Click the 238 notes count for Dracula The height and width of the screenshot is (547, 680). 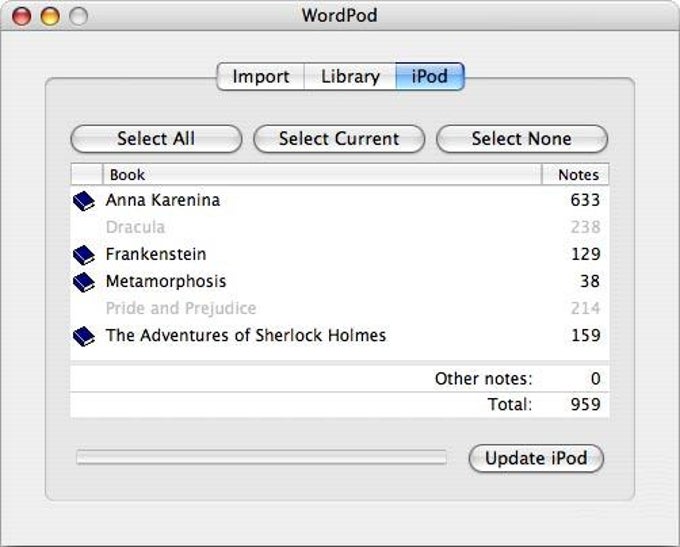pos(585,227)
